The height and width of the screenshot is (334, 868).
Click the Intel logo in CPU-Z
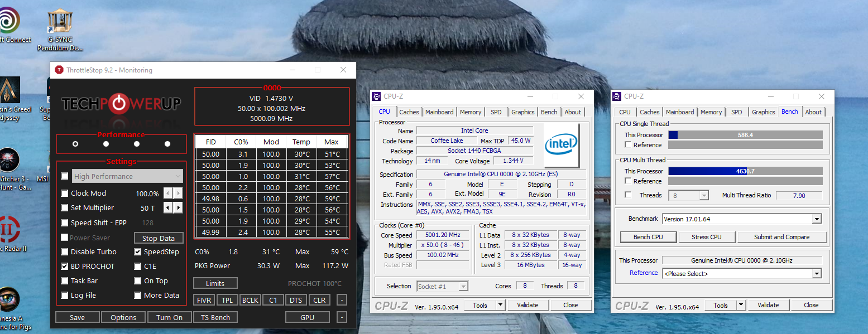[562, 144]
